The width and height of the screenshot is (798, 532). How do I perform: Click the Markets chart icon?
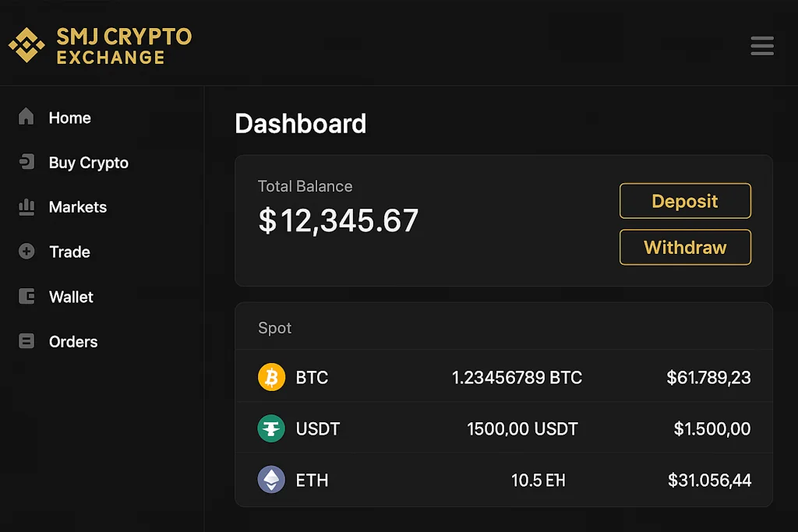tap(26, 207)
